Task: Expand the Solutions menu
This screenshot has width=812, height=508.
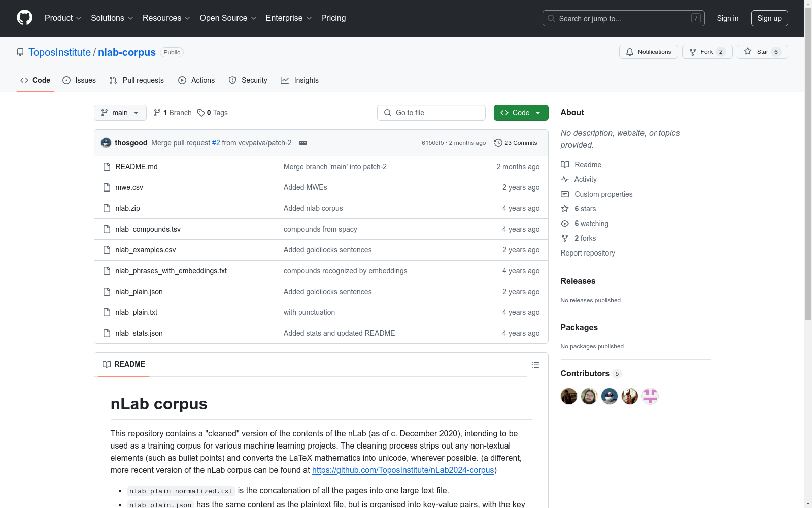Action: [112, 18]
